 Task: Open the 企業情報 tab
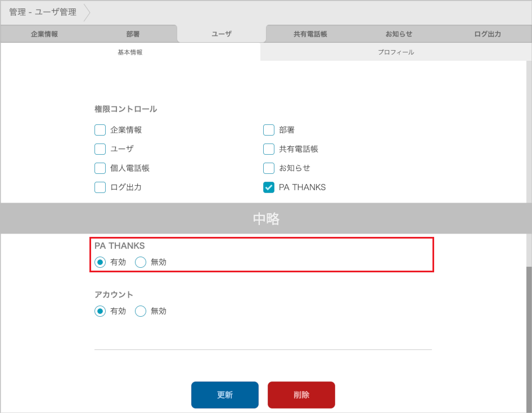(x=44, y=34)
